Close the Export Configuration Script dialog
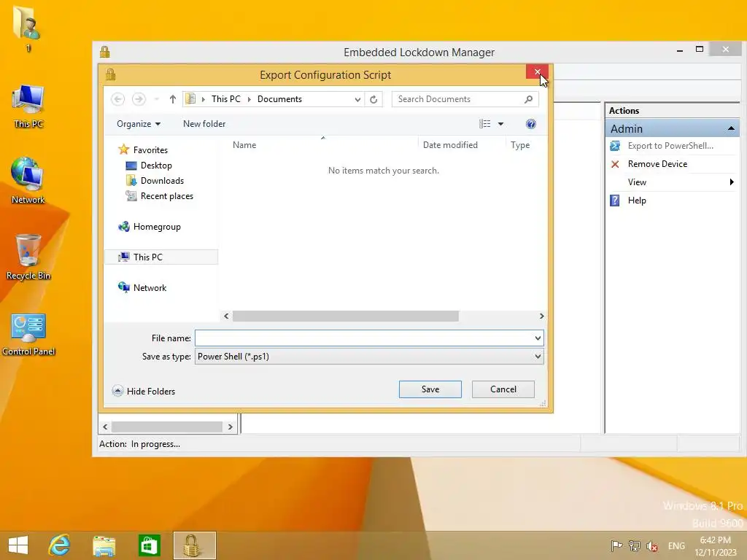The image size is (747, 560). tap(537, 72)
